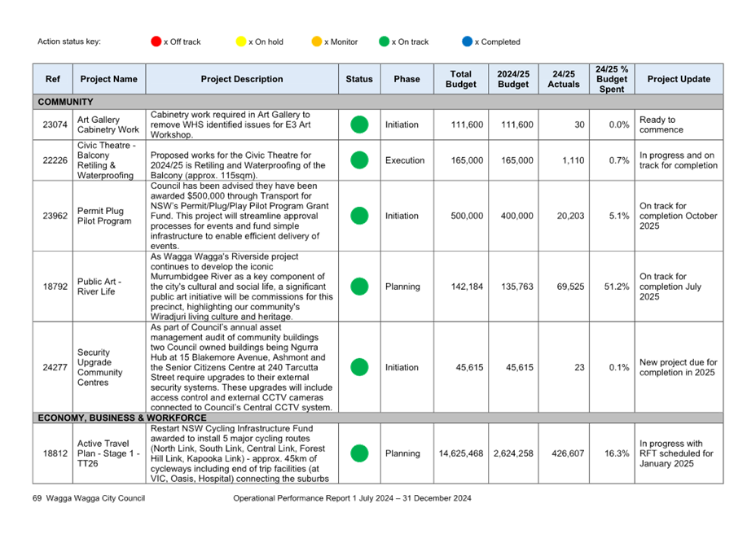Click the Project Description column header
756x534 pixels.
coord(242,79)
